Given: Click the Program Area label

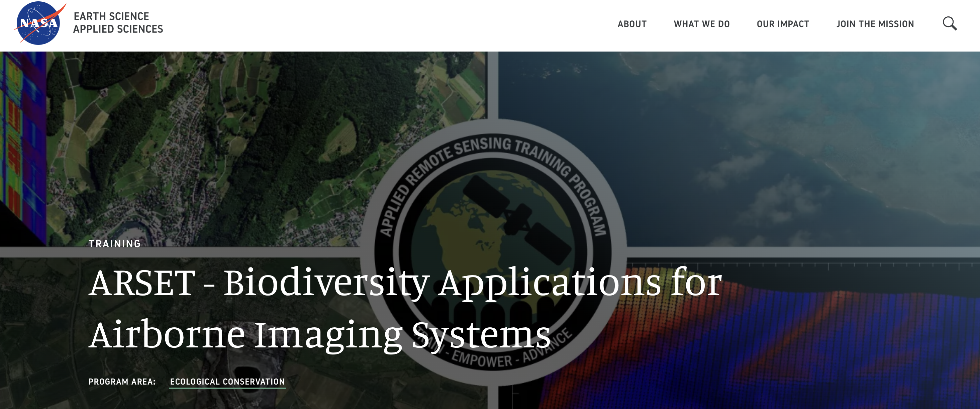Looking at the screenshot, I should (x=122, y=382).
